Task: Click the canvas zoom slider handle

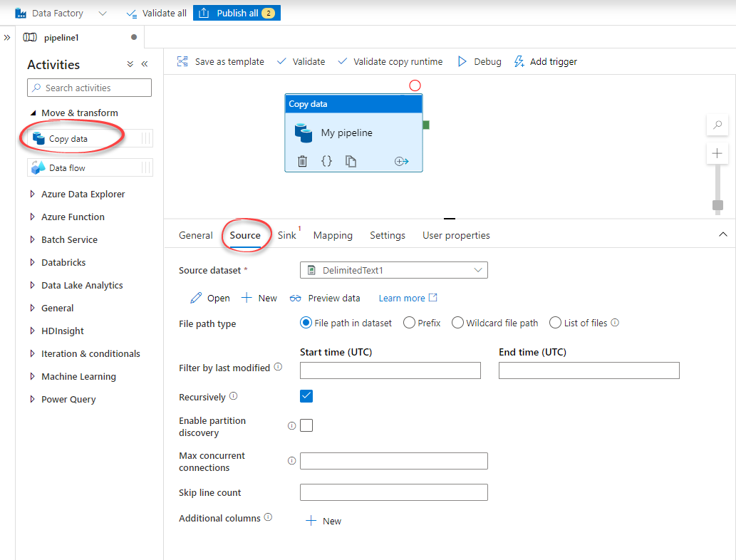Action: pos(717,205)
